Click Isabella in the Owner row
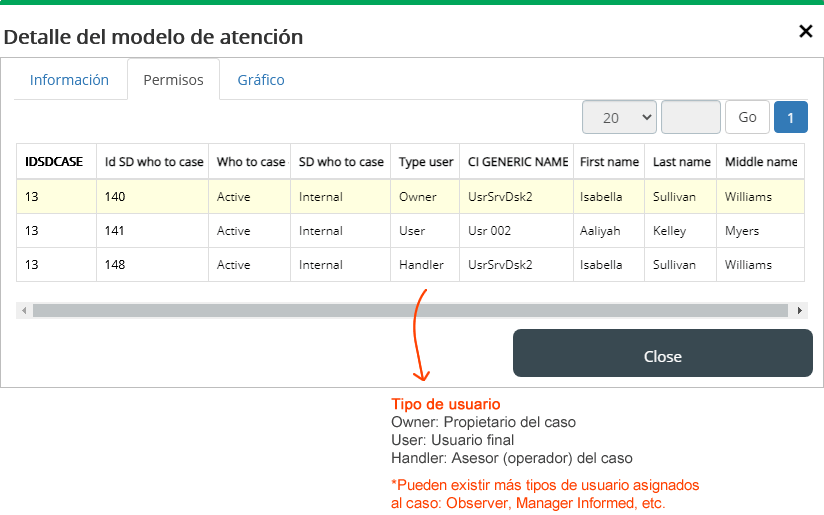 tap(609, 197)
